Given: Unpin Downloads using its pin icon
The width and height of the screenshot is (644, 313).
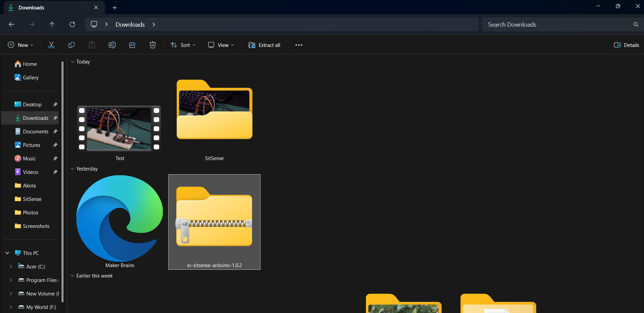Looking at the screenshot, I should click(x=55, y=118).
